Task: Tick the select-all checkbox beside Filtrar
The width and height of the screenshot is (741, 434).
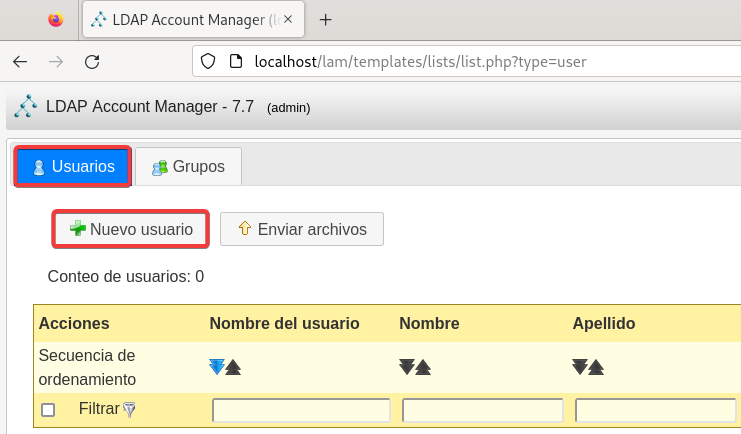Action: [48, 410]
